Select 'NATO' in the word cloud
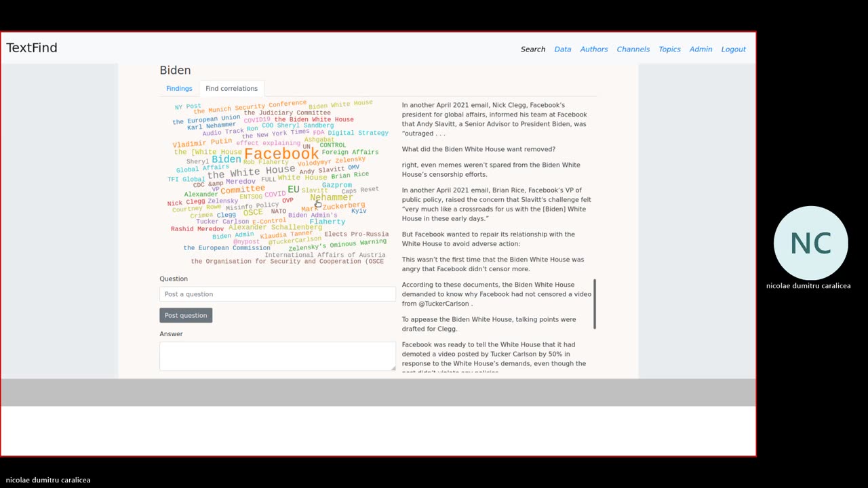Screen dimensions: 868x488 point(278,211)
